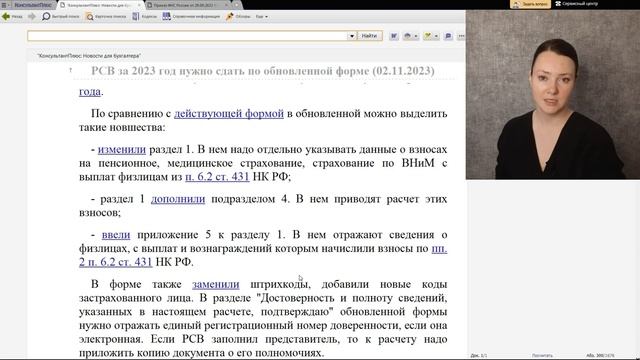
Task: Close the Приказ ФНС России tab
Action: [227, 5]
